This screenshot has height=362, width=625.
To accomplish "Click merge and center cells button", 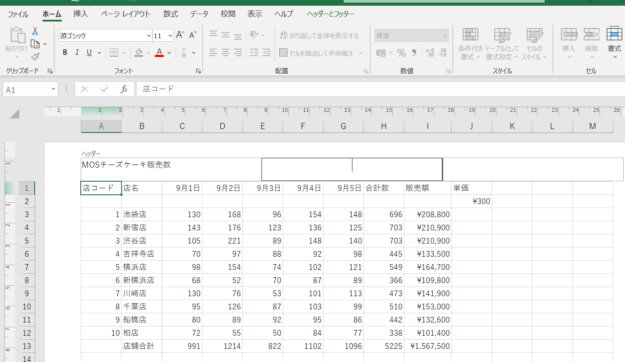I will [316, 53].
